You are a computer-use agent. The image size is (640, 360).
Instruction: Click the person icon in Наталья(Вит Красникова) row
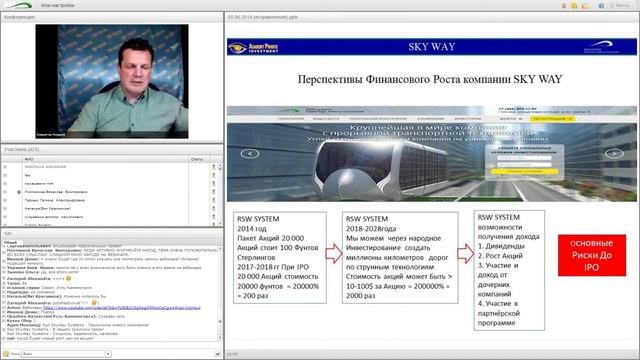pyautogui.click(x=213, y=209)
